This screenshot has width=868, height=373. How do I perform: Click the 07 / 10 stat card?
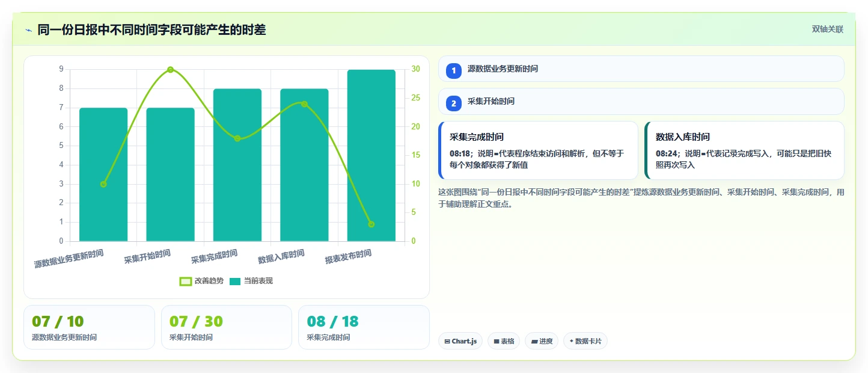point(89,327)
